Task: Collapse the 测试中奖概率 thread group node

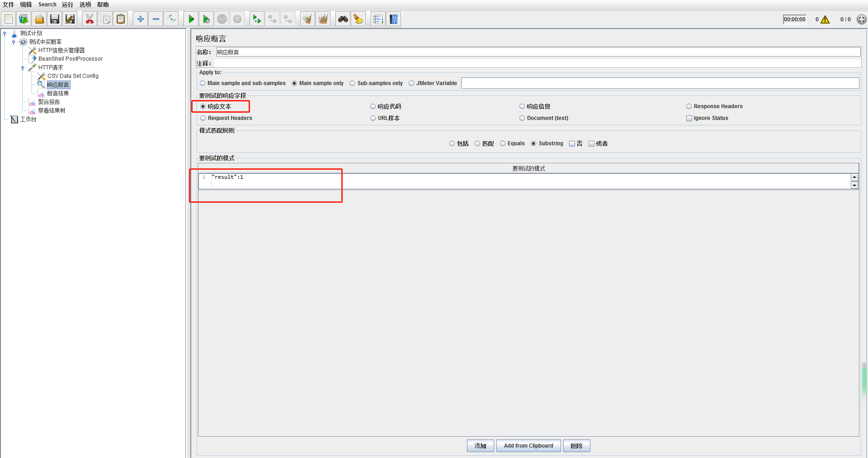Action: click(x=14, y=42)
